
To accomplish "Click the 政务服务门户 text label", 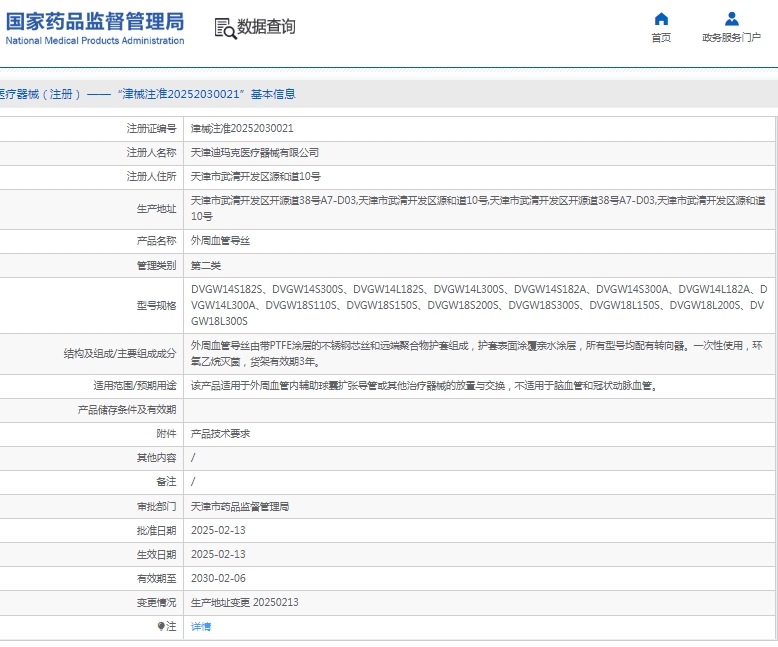I will tap(731, 38).
